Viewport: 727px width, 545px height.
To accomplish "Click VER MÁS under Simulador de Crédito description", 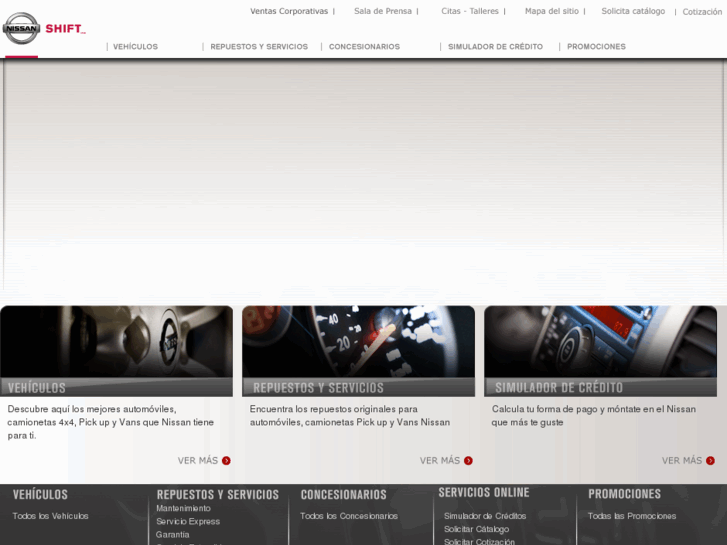I will pos(682,461).
